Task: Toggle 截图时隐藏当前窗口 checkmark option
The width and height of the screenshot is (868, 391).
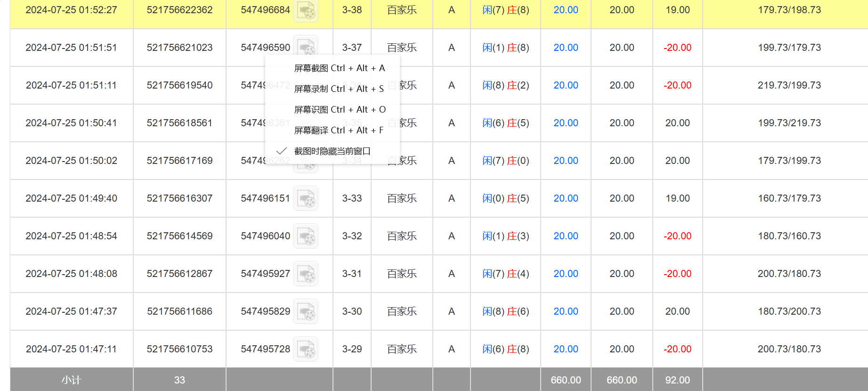Action: point(332,151)
